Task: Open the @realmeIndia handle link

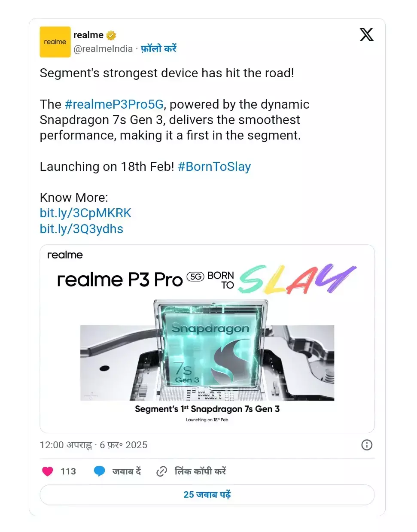Action: (103, 49)
